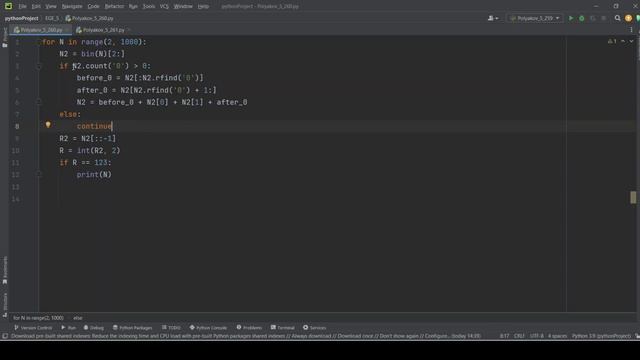Run the current configuration with green play
The image size is (640, 360).
(x=571, y=18)
